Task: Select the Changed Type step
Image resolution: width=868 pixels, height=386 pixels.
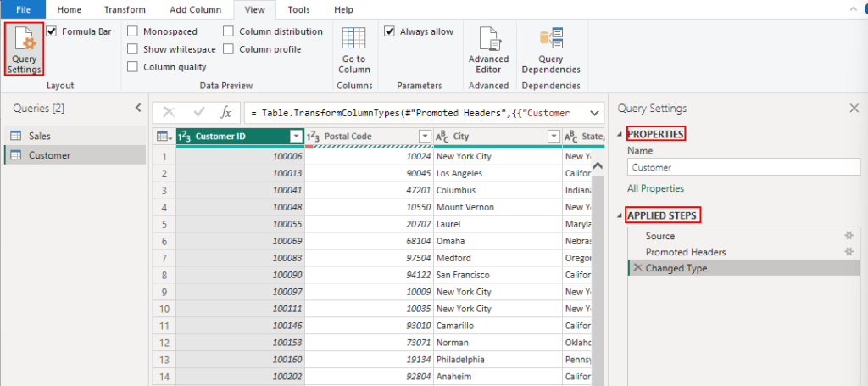Action: tap(744, 268)
